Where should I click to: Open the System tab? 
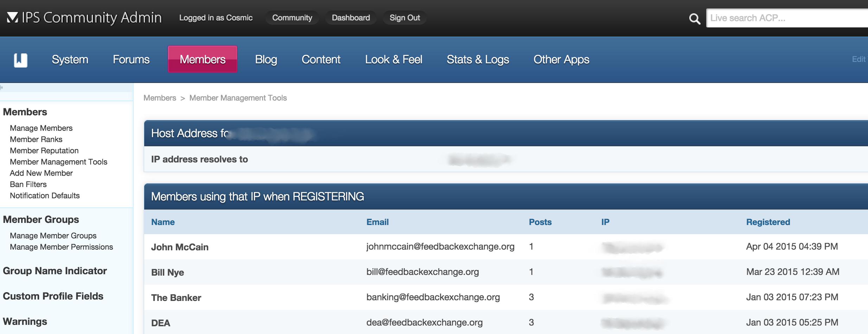(70, 59)
